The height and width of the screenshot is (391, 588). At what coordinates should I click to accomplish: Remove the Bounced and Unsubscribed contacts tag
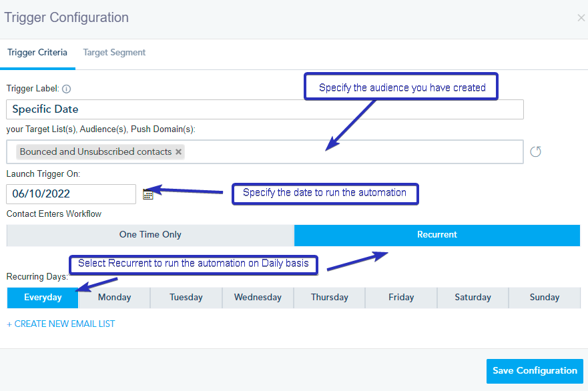coord(178,152)
